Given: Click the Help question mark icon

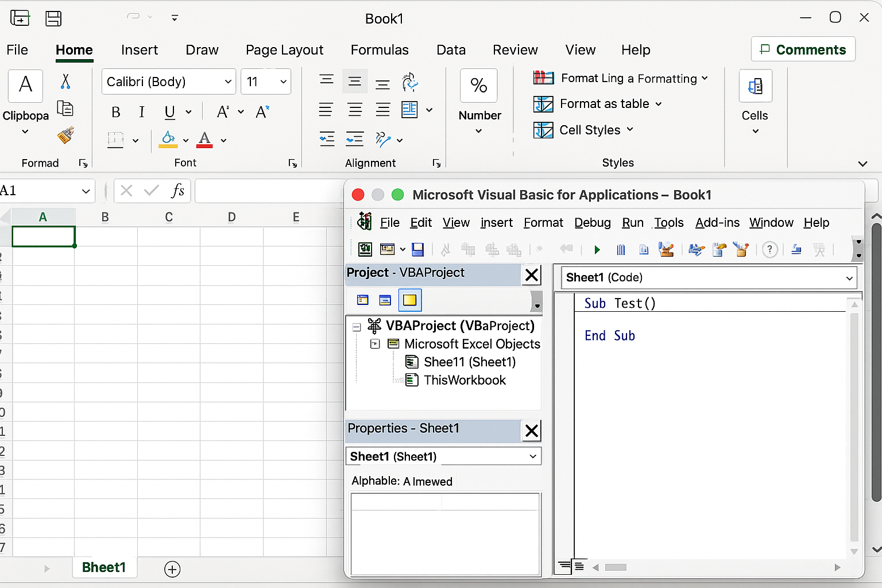Looking at the screenshot, I should (770, 250).
